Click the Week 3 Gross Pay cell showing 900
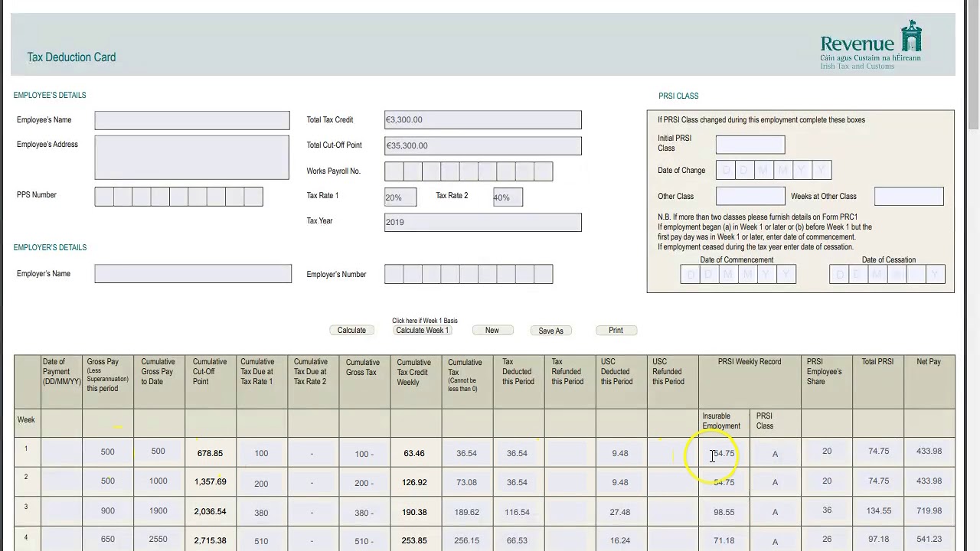This screenshot has width=980, height=551. [107, 511]
